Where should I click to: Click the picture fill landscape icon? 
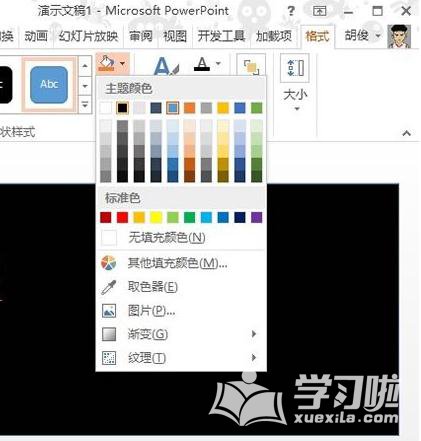tap(109, 311)
